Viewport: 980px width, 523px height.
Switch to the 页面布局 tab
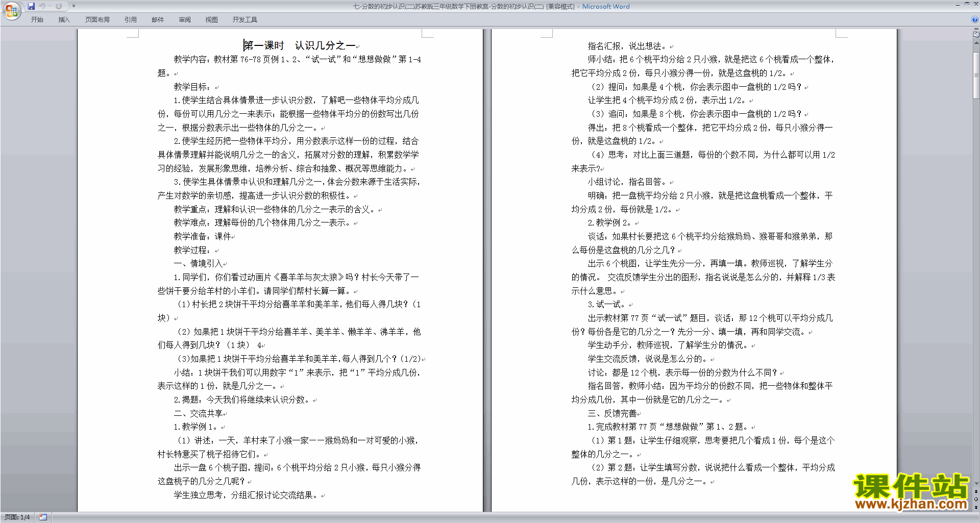click(97, 20)
